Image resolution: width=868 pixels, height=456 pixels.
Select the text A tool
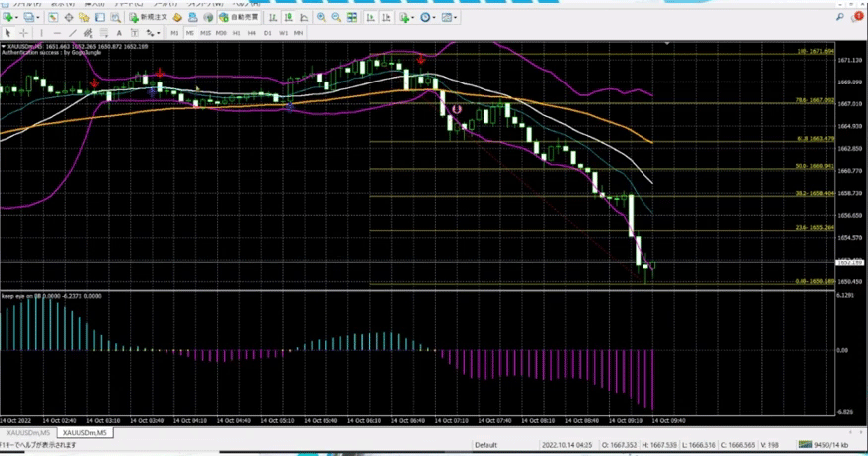(118, 33)
